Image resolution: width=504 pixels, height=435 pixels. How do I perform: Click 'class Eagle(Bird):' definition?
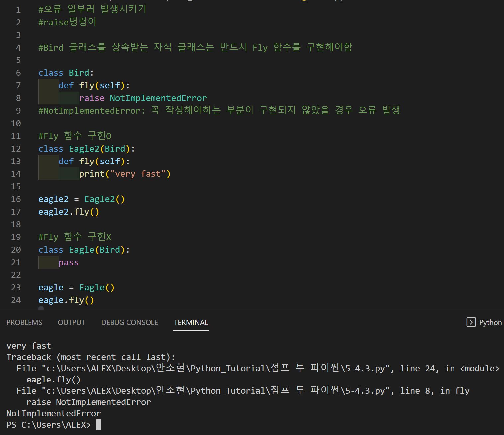pos(84,250)
